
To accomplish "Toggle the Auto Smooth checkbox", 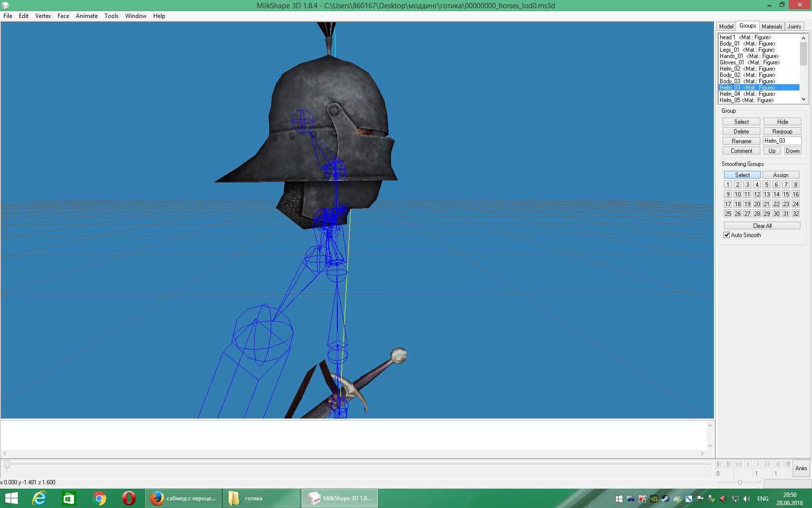I will click(726, 235).
